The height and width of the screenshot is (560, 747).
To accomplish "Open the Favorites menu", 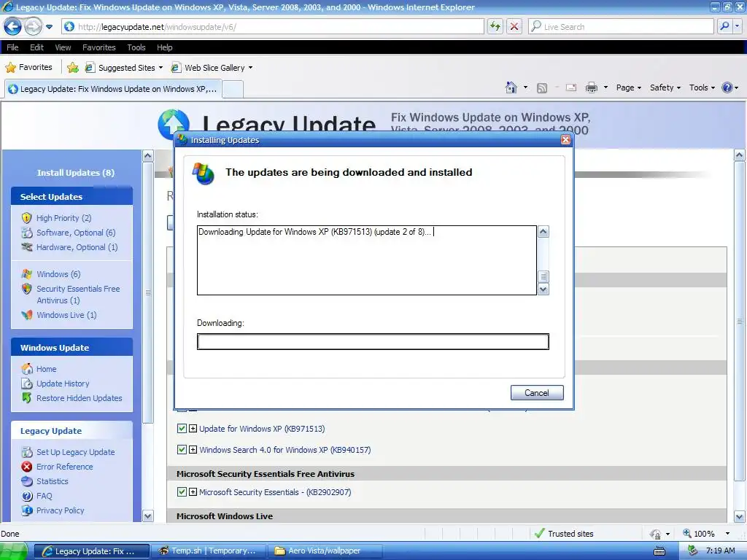I will point(98,47).
